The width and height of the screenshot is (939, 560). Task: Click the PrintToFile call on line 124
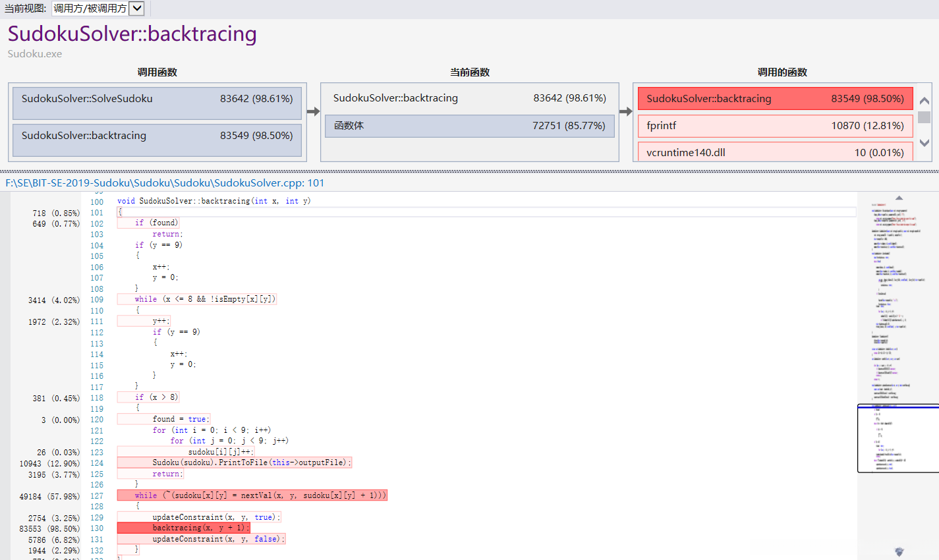(x=252, y=462)
